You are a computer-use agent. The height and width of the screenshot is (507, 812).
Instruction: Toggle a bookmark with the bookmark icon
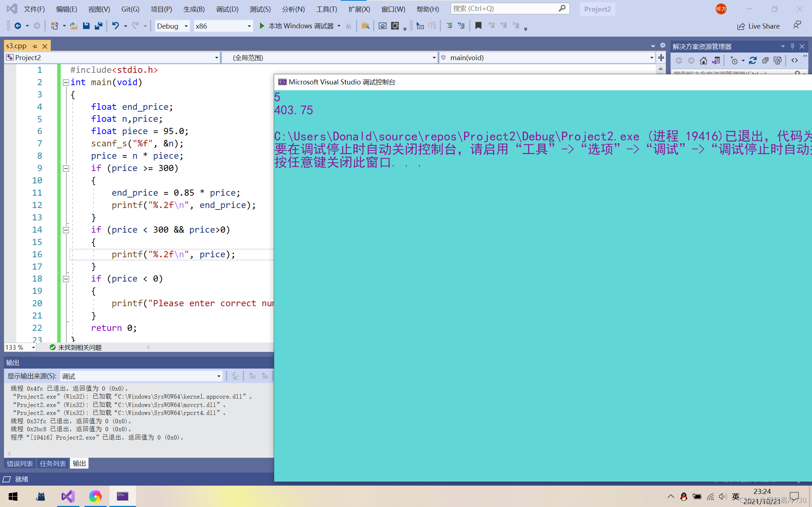click(x=478, y=26)
